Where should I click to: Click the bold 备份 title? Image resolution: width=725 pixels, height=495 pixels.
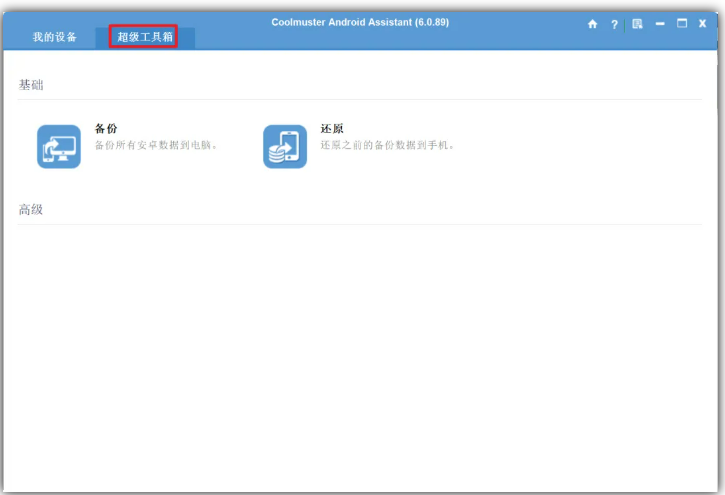pyautogui.click(x=106, y=129)
